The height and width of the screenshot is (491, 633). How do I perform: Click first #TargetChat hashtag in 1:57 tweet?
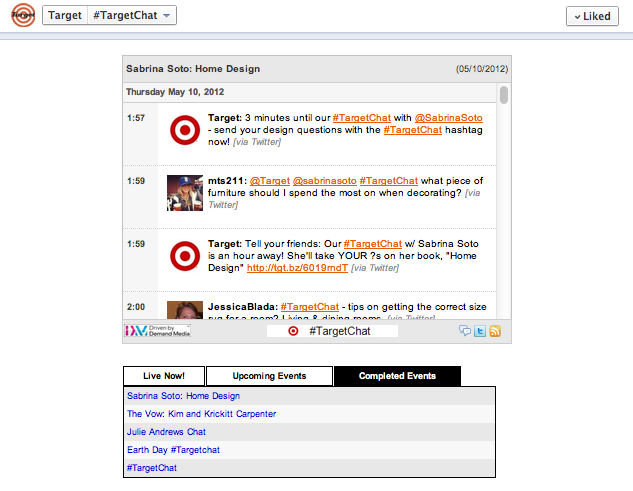point(362,118)
